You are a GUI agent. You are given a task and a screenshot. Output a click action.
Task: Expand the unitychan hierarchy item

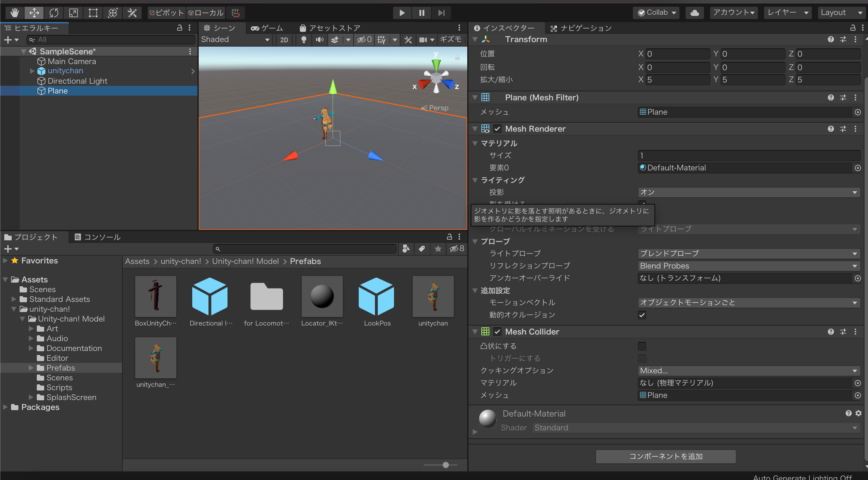33,71
